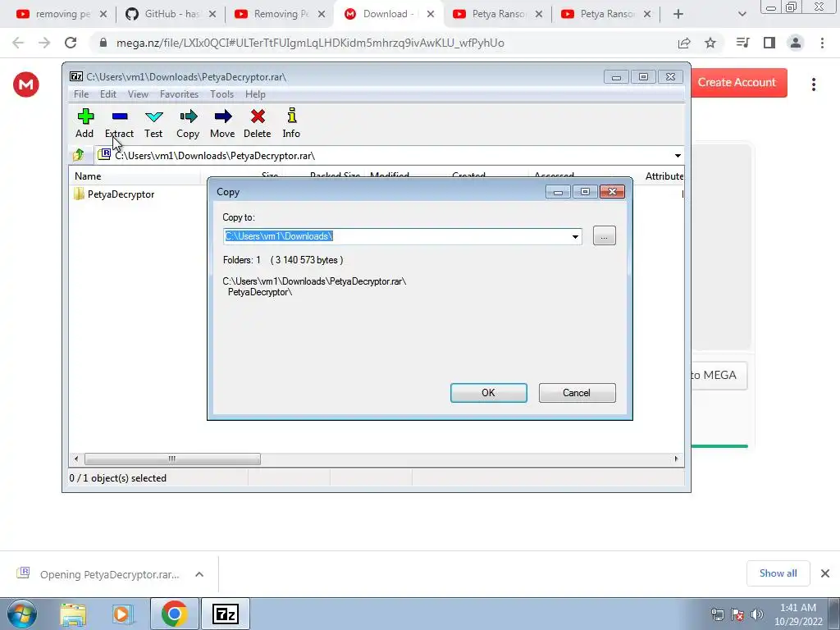Click the red Delete icon
Screen dimensions: 840x630
[x=257, y=123]
